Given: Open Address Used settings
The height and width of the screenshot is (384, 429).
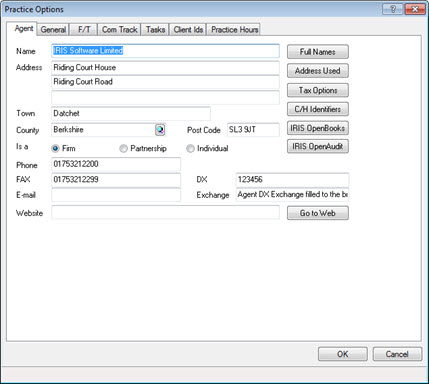Looking at the screenshot, I should click(x=318, y=71).
